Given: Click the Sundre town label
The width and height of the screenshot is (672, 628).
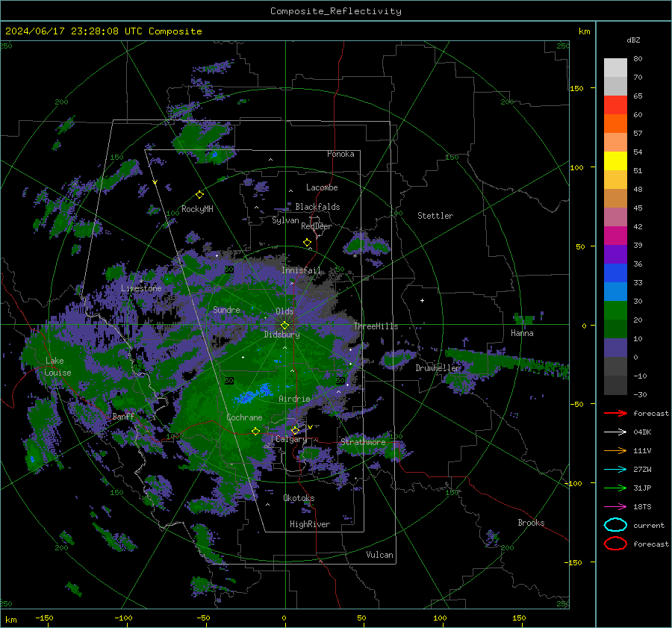Looking at the screenshot, I should coord(226,309).
